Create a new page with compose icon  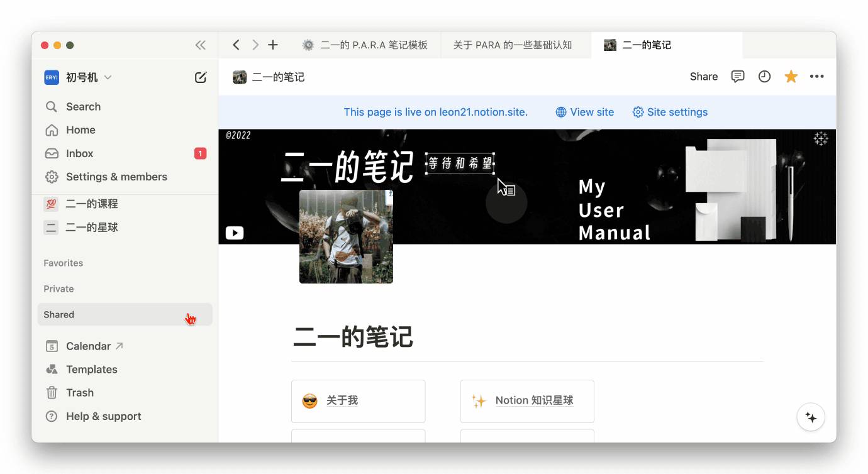tap(201, 77)
